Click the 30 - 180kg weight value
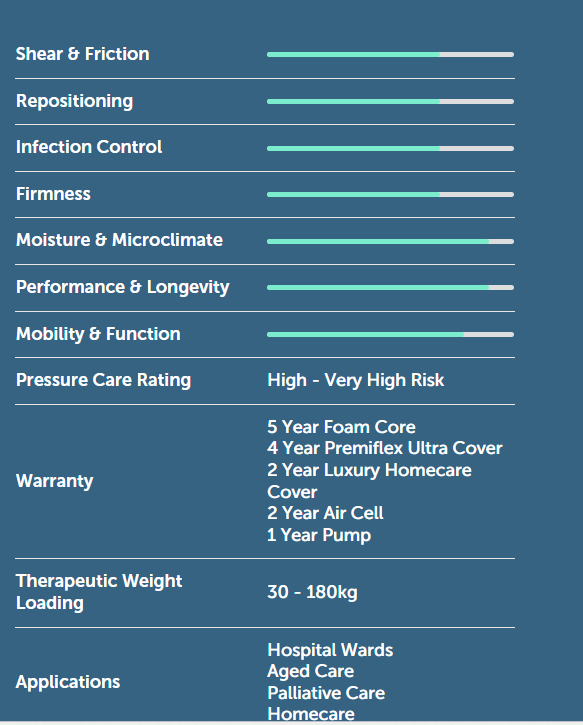The image size is (583, 725). tap(313, 592)
